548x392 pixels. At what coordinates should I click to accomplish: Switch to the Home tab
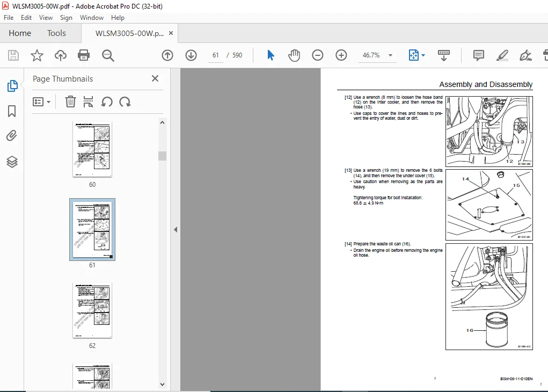point(20,33)
